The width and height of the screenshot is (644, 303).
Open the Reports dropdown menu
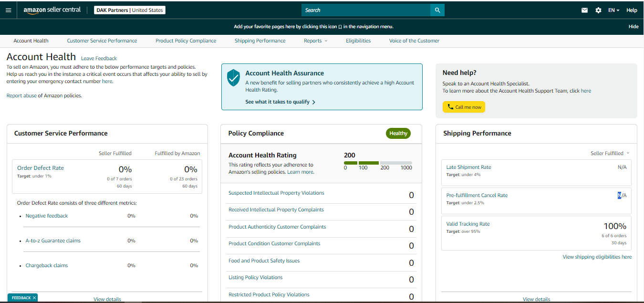click(315, 41)
